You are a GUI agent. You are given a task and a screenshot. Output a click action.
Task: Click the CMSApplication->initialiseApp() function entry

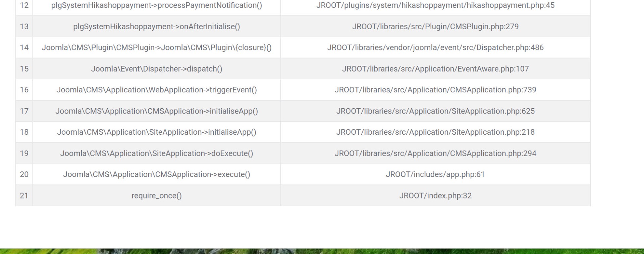157,111
